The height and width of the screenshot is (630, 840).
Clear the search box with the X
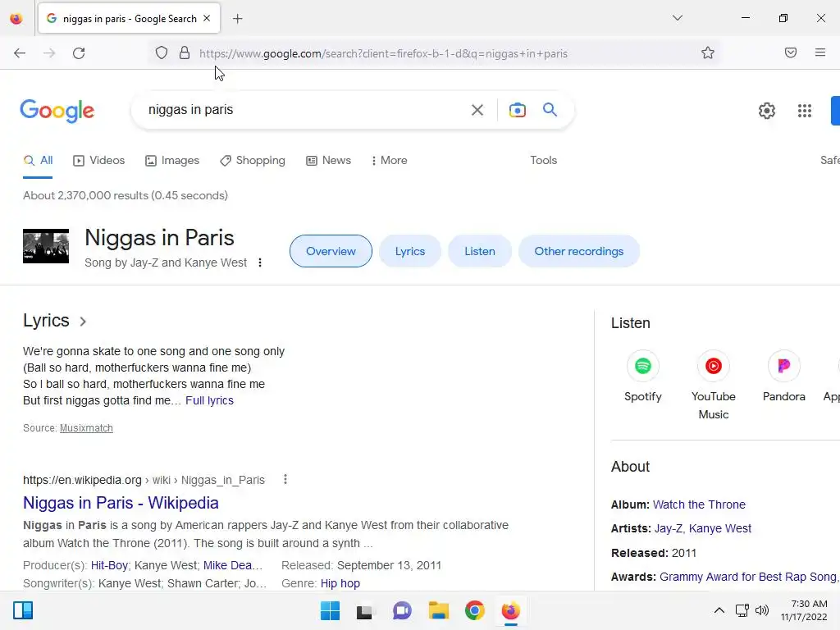[477, 110]
